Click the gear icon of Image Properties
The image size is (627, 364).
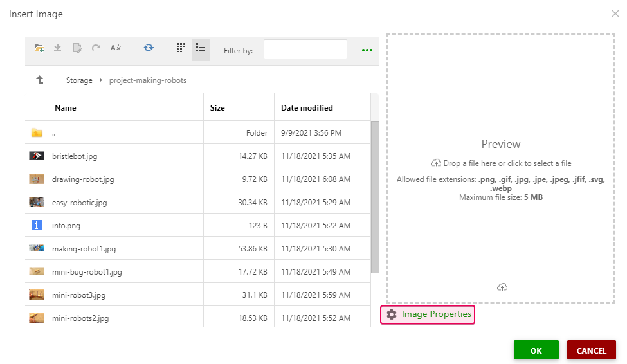click(x=392, y=314)
